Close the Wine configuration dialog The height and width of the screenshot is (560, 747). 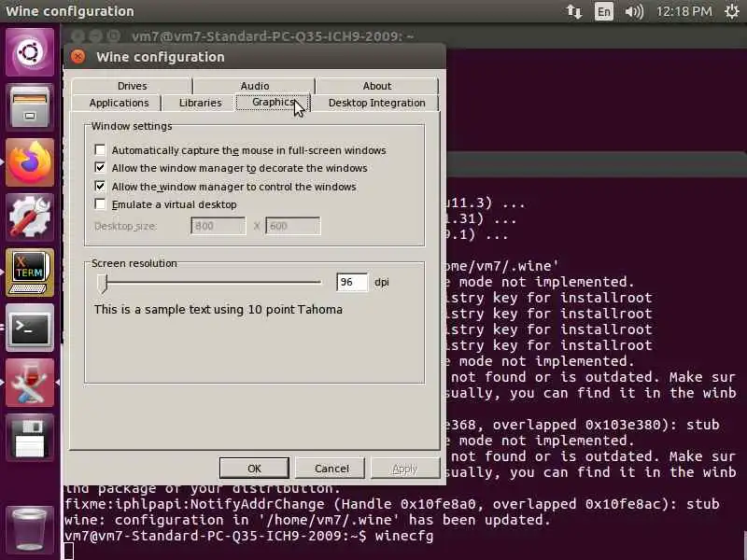(78, 57)
